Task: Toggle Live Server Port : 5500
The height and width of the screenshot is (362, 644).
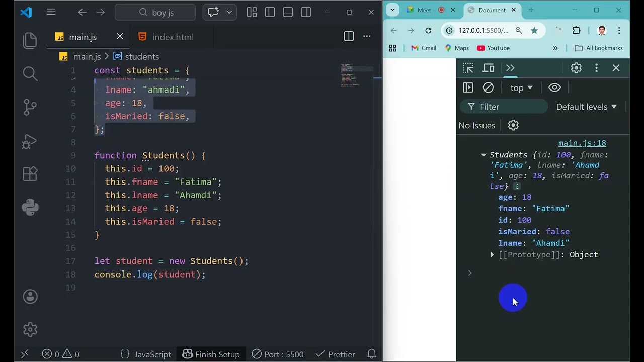Action: (278, 354)
